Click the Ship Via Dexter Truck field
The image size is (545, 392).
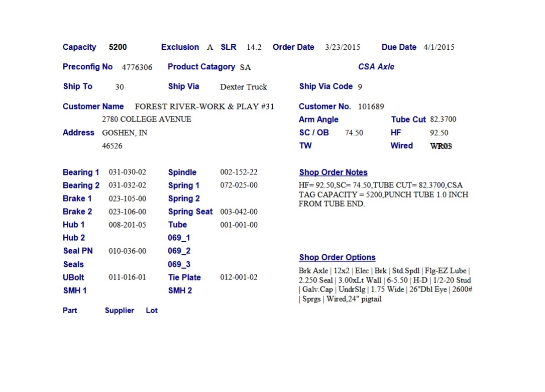244,87
